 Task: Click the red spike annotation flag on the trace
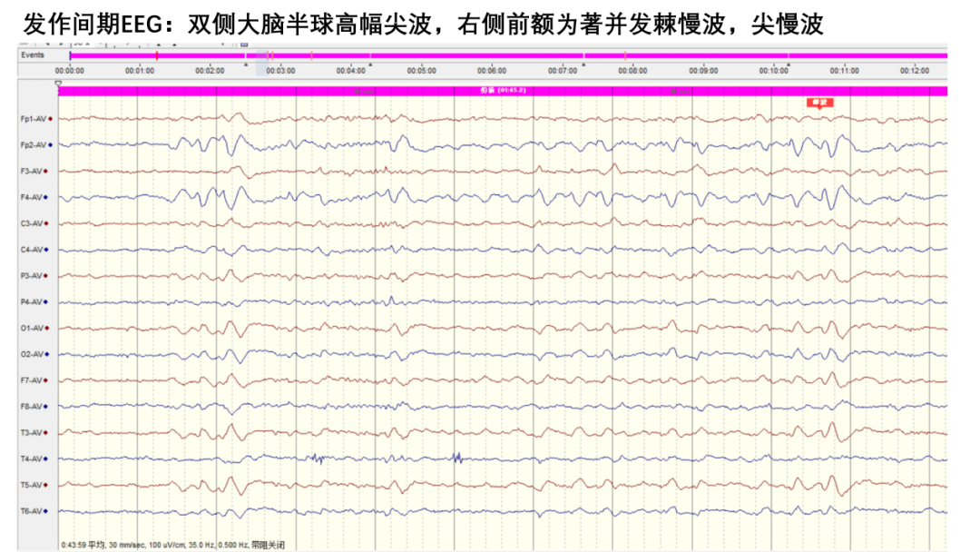point(819,103)
